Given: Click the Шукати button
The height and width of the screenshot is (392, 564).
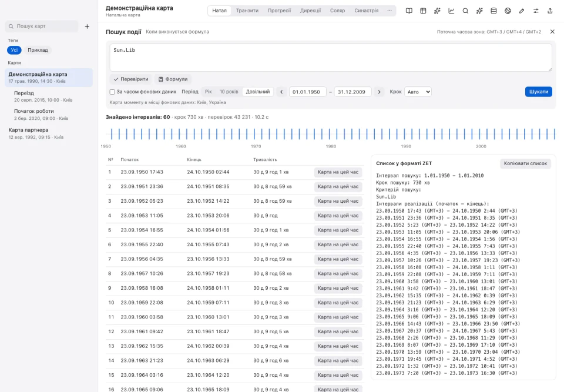Looking at the screenshot, I should (x=539, y=92).
